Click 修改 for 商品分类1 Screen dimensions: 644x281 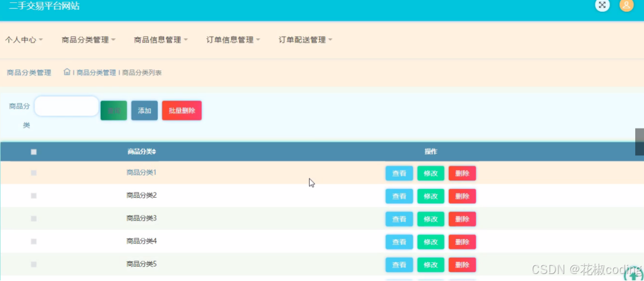click(x=431, y=173)
